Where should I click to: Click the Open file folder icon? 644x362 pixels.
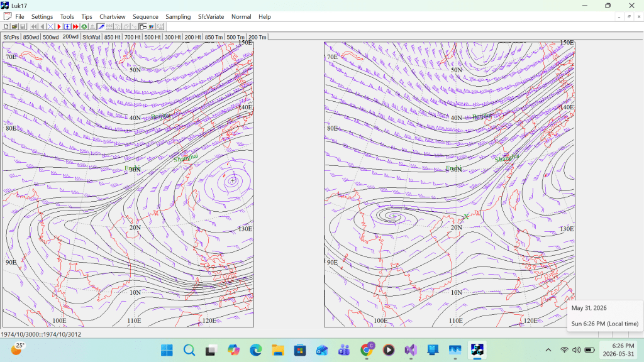point(14,26)
